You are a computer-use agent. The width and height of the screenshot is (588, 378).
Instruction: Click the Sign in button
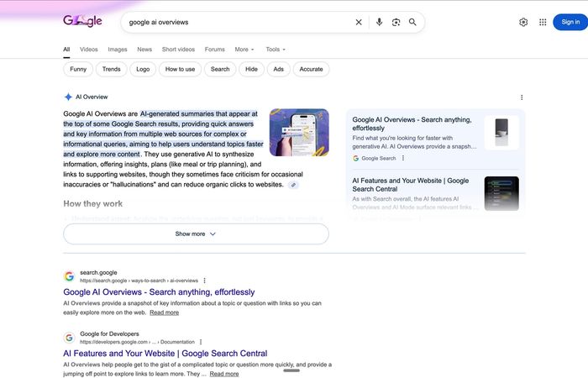tap(570, 22)
